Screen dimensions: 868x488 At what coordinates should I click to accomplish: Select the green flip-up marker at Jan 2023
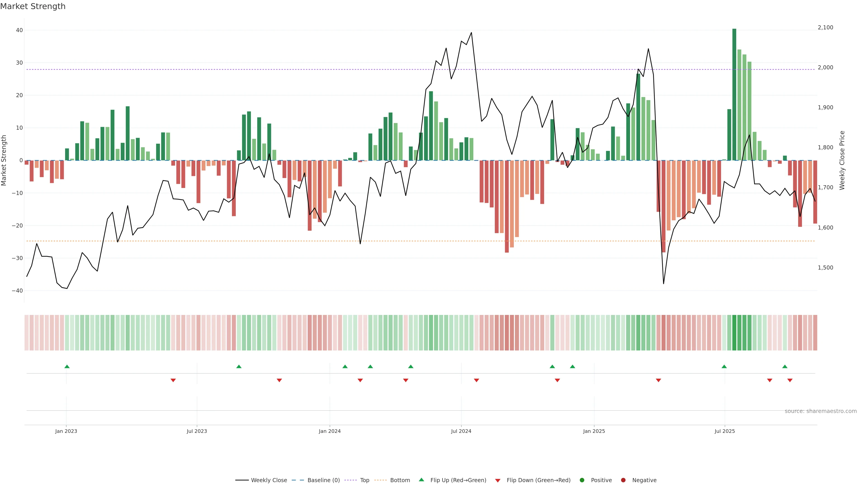pyautogui.click(x=67, y=366)
